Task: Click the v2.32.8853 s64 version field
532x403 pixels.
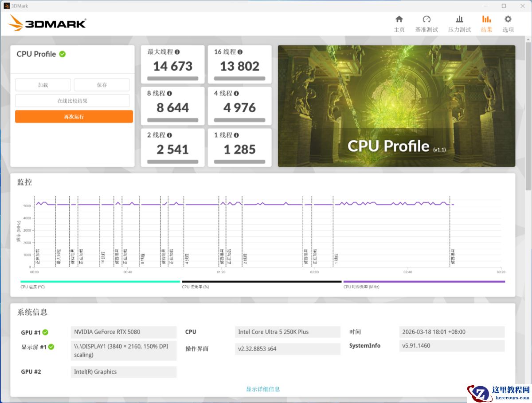Action: [x=288, y=349]
